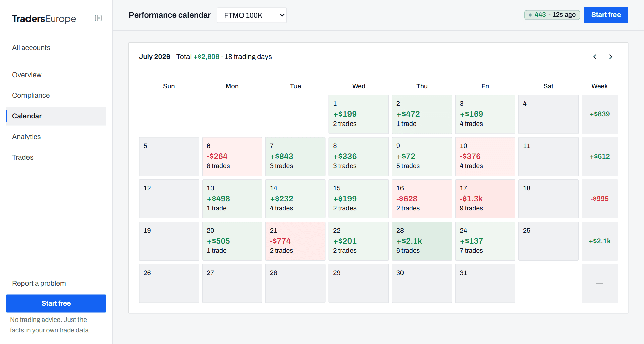Open July 17 day with -$1.3k
The height and width of the screenshot is (344, 644).
pos(485,199)
